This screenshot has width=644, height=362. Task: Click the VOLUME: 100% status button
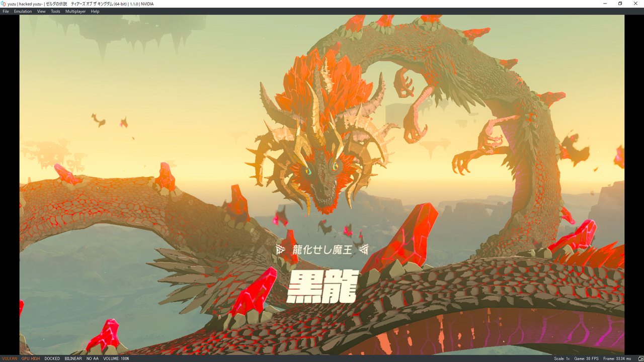click(x=116, y=358)
